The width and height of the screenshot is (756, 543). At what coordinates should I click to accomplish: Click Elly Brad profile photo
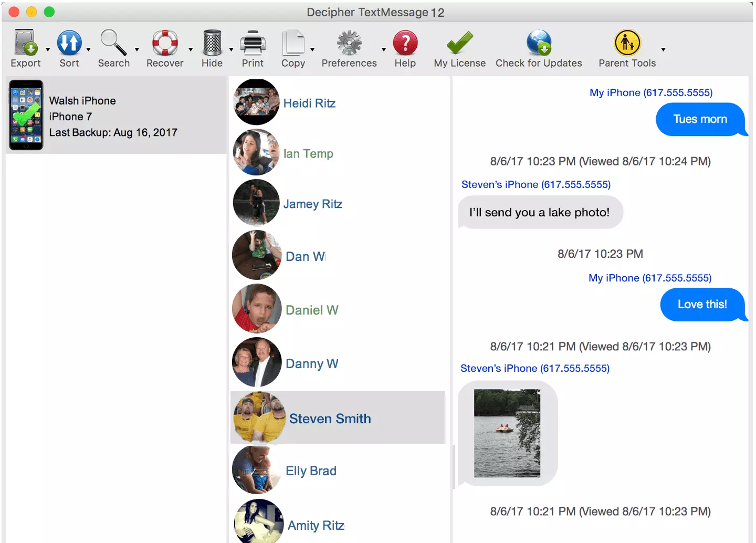(x=257, y=469)
